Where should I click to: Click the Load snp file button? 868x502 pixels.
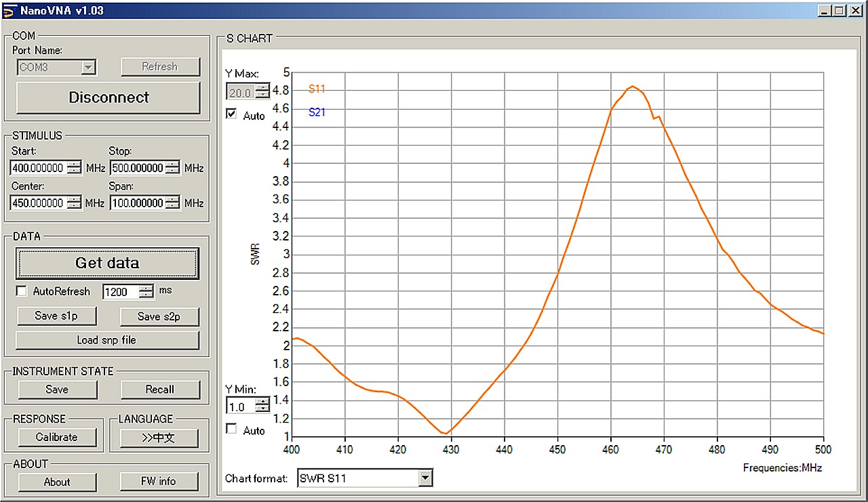click(107, 340)
